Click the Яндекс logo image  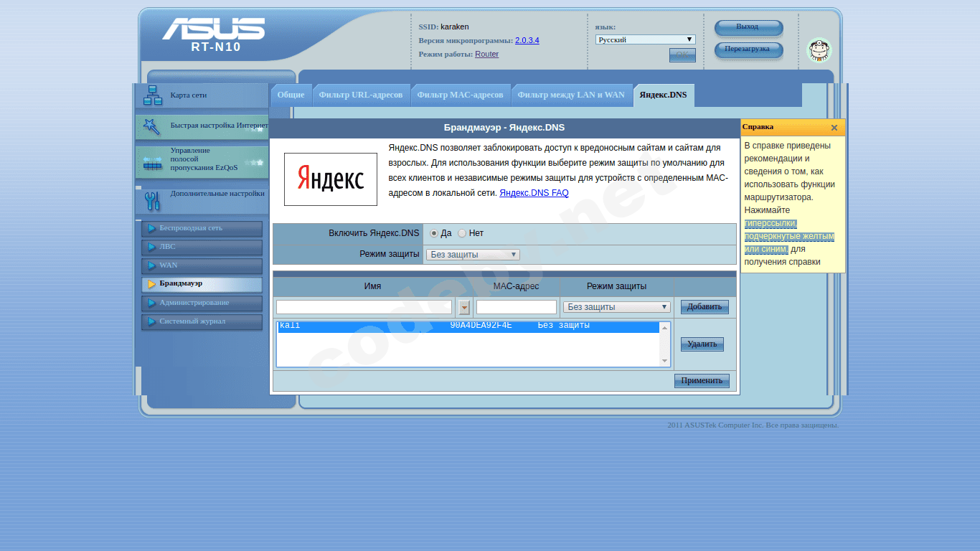331,179
